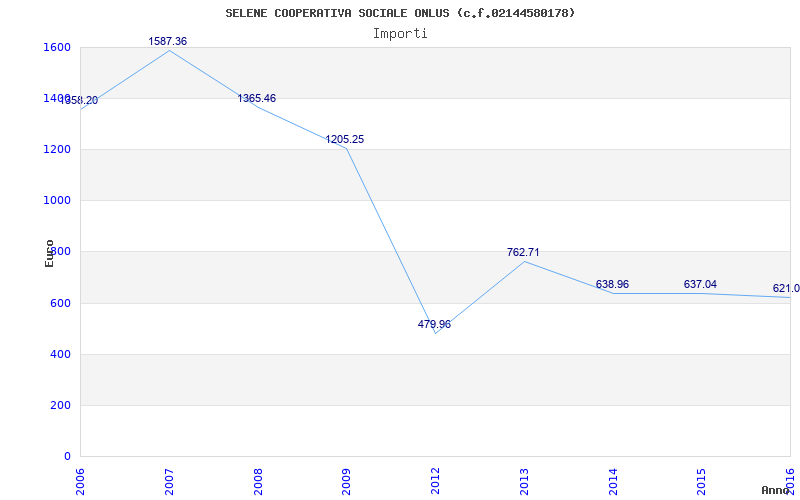800x500 pixels.
Task: Select the 1205.25 data label
Action: click(345, 139)
